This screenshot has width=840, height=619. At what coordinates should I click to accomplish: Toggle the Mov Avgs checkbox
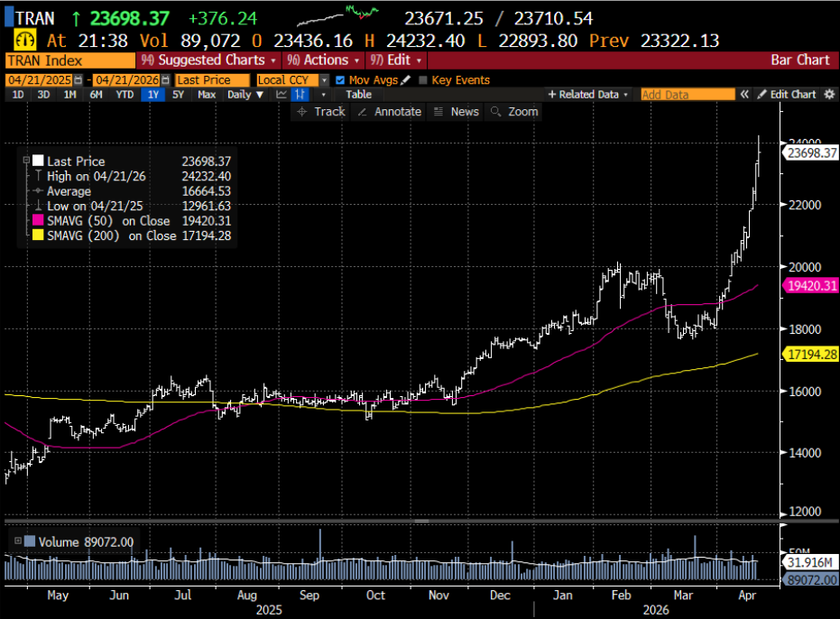[339, 79]
